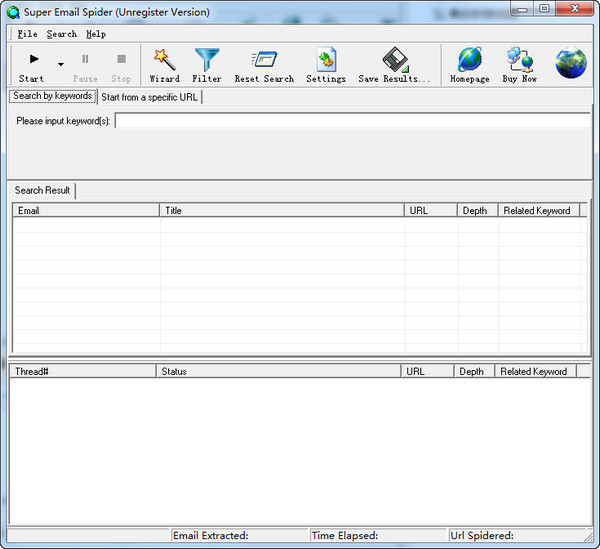Go to Homepage via globe icon
This screenshot has height=549, width=600.
tap(469, 61)
